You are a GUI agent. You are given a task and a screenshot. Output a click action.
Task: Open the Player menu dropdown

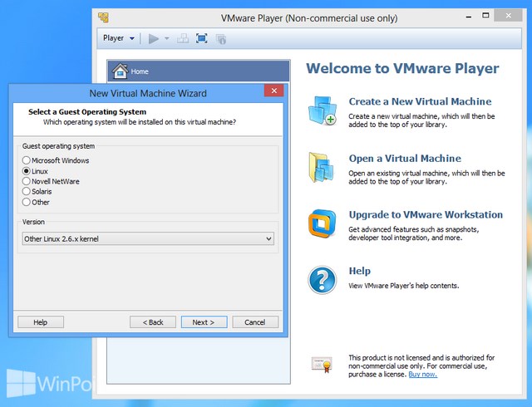point(118,38)
